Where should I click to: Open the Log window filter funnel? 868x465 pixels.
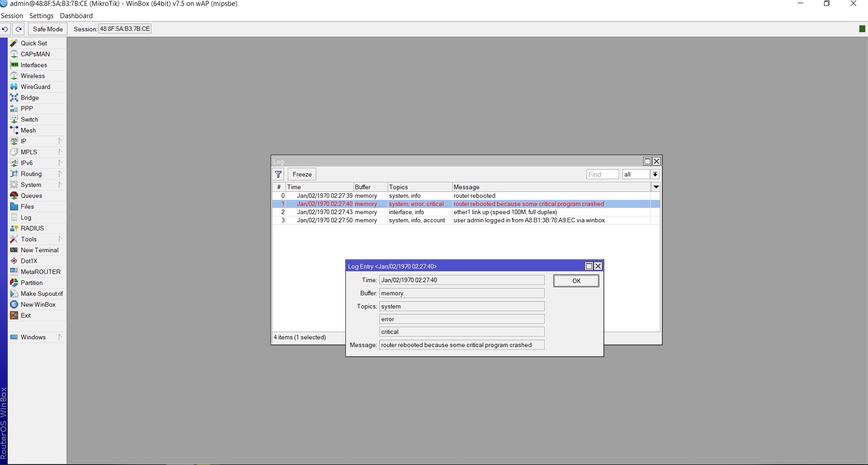(278, 174)
